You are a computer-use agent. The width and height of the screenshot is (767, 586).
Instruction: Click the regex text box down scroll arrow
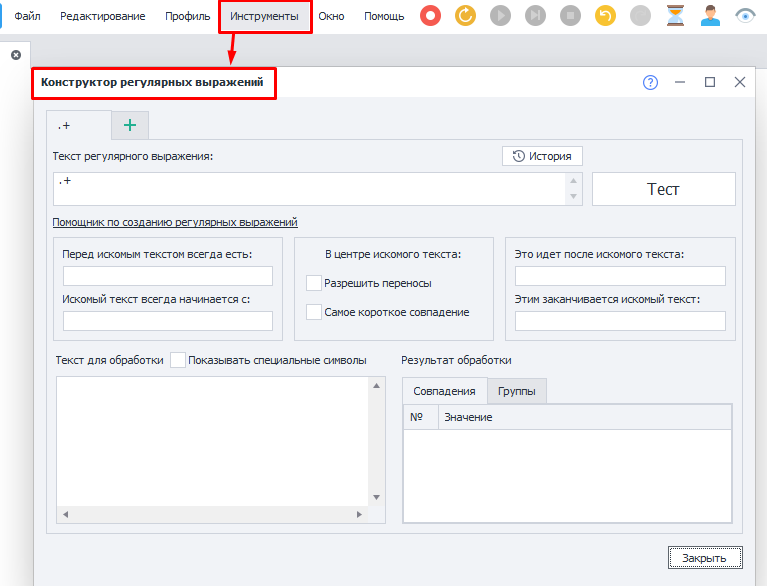click(574, 198)
